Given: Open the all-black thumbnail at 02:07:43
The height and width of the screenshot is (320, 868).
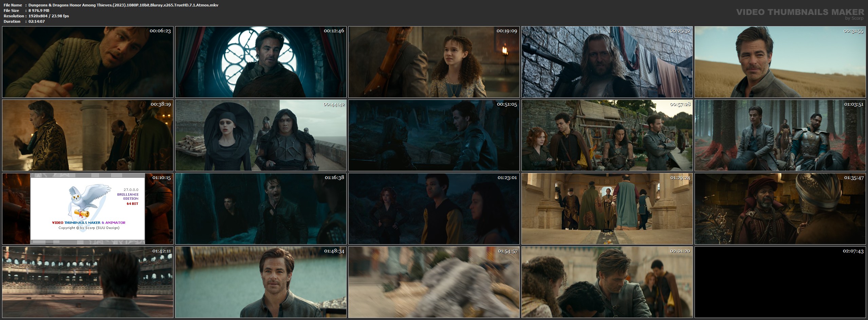Looking at the screenshot, I should pos(780,282).
